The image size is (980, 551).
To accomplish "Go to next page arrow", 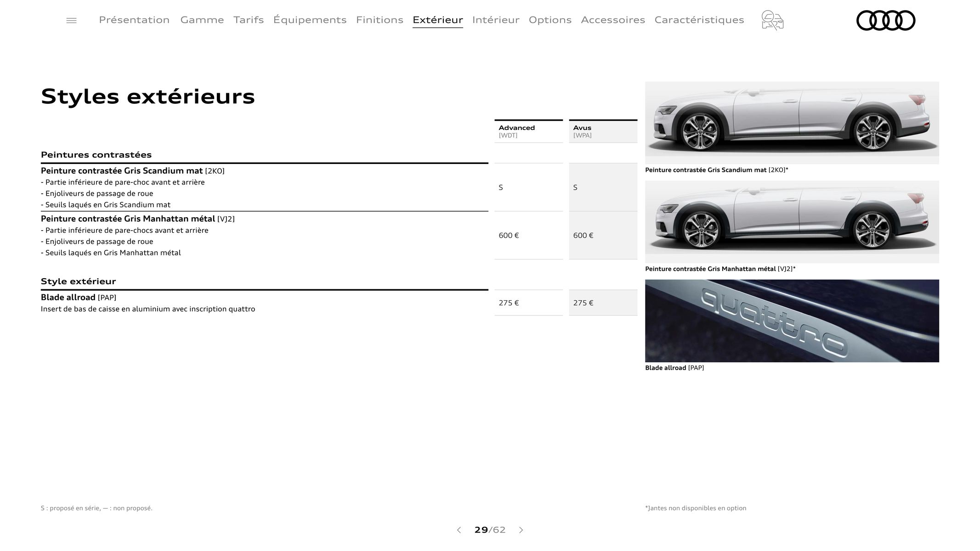I will pos(521,530).
